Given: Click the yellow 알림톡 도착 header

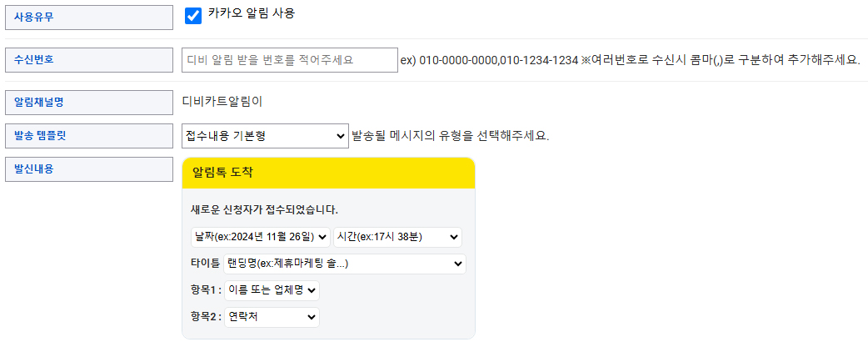Looking at the screenshot, I should [x=328, y=172].
